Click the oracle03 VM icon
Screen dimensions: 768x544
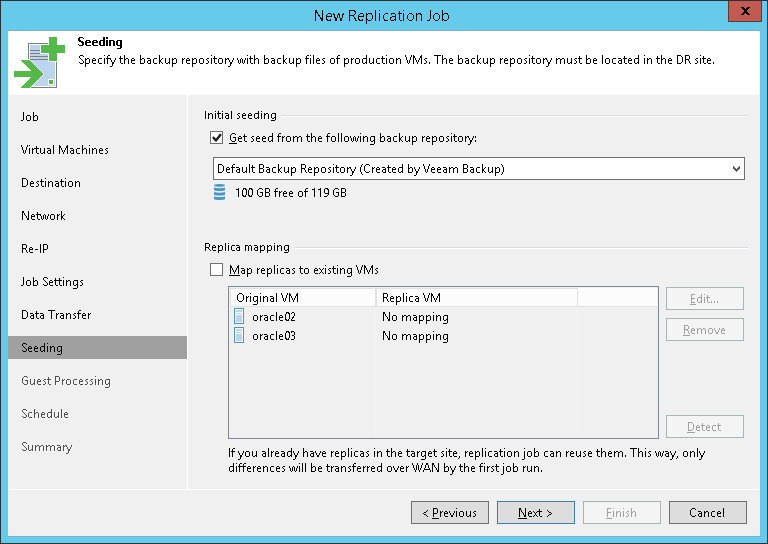point(239,336)
